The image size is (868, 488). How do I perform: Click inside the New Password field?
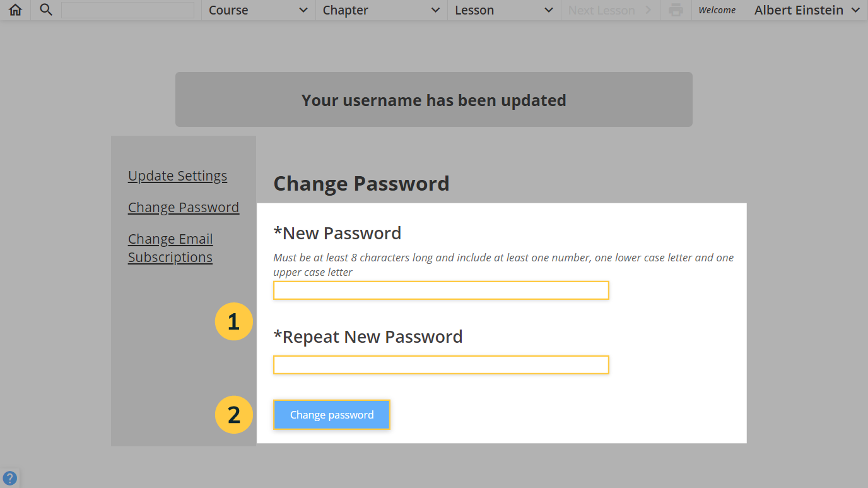pos(440,290)
